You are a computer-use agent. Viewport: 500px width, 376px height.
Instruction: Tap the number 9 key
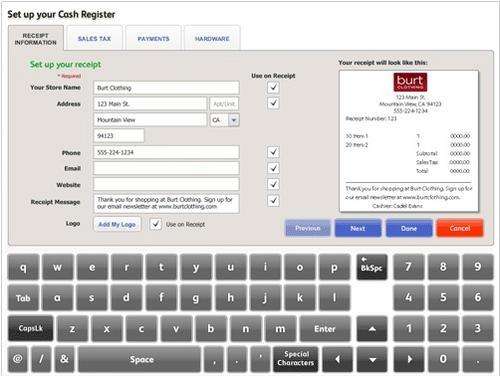pos(478,267)
